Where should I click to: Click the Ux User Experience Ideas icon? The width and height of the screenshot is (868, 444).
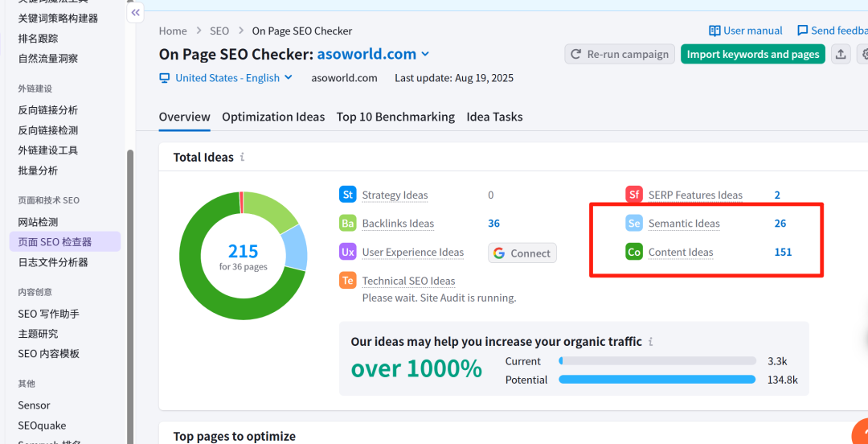click(x=348, y=253)
